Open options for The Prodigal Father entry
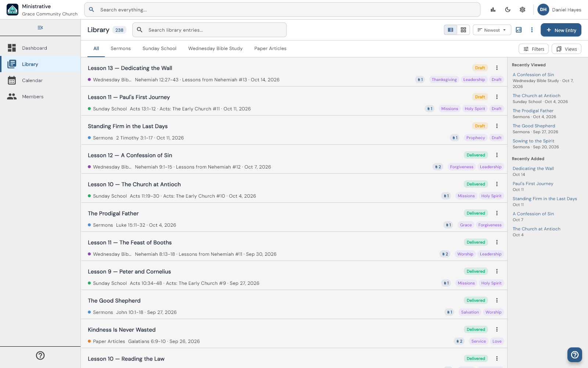This screenshot has width=588, height=368. tap(497, 213)
